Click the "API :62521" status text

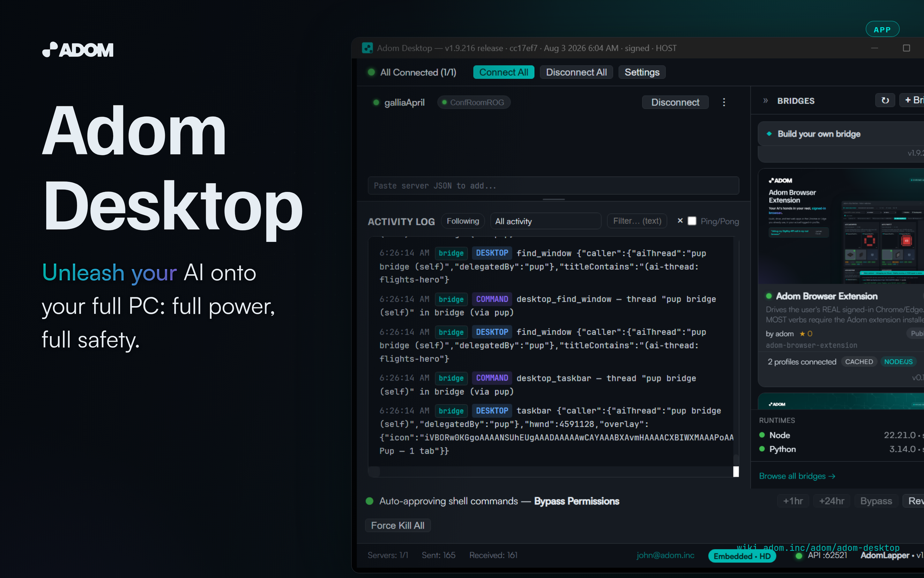[x=827, y=555]
